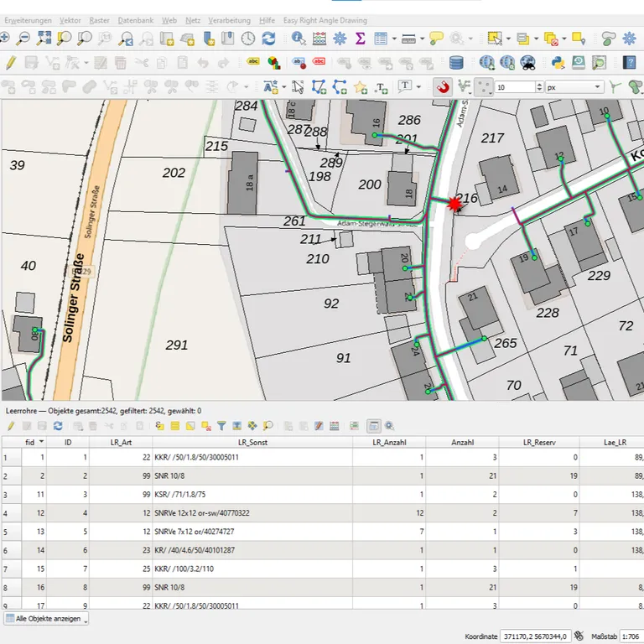Select cell SNRVe 12x12 or-sw/40770322

(x=252, y=513)
